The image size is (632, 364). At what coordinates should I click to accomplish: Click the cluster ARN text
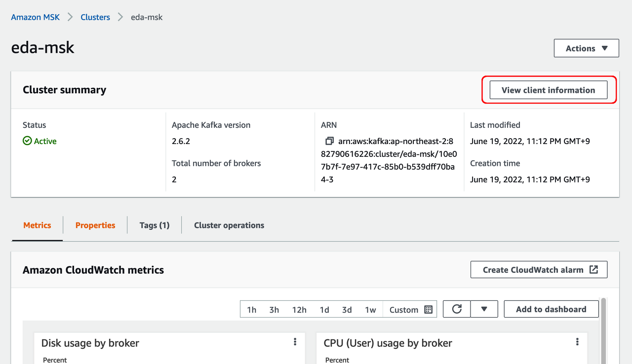tap(389, 160)
